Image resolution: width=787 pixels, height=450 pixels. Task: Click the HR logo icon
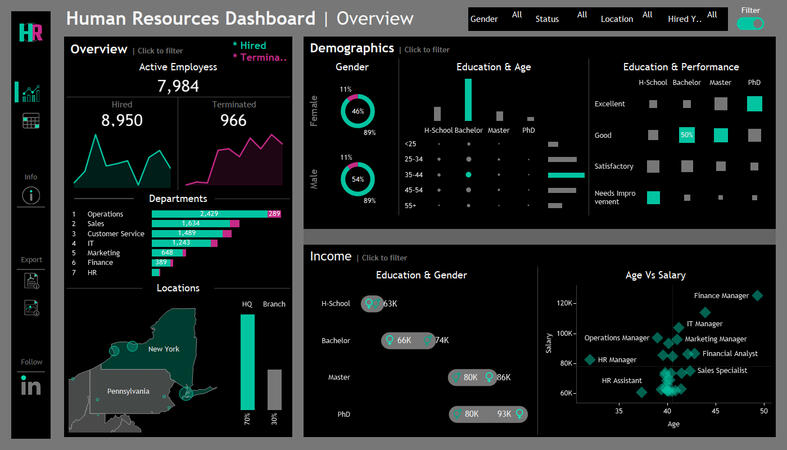coord(30,32)
